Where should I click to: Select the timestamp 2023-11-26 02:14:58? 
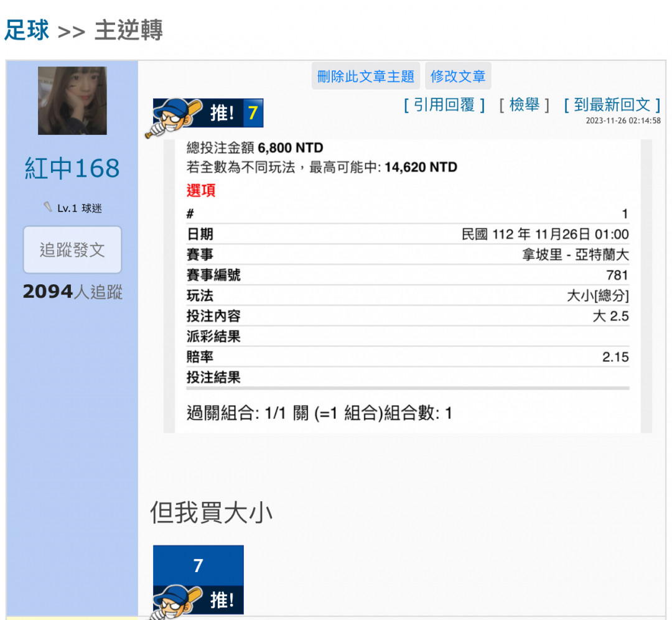point(623,121)
